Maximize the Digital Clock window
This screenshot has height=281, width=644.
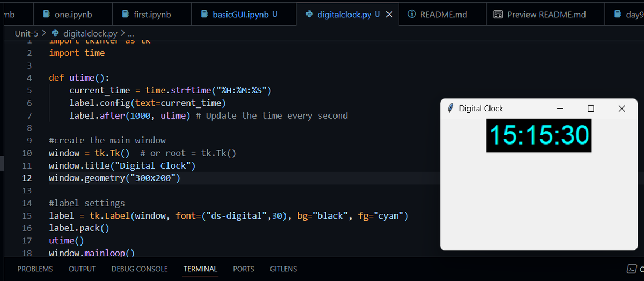click(591, 109)
